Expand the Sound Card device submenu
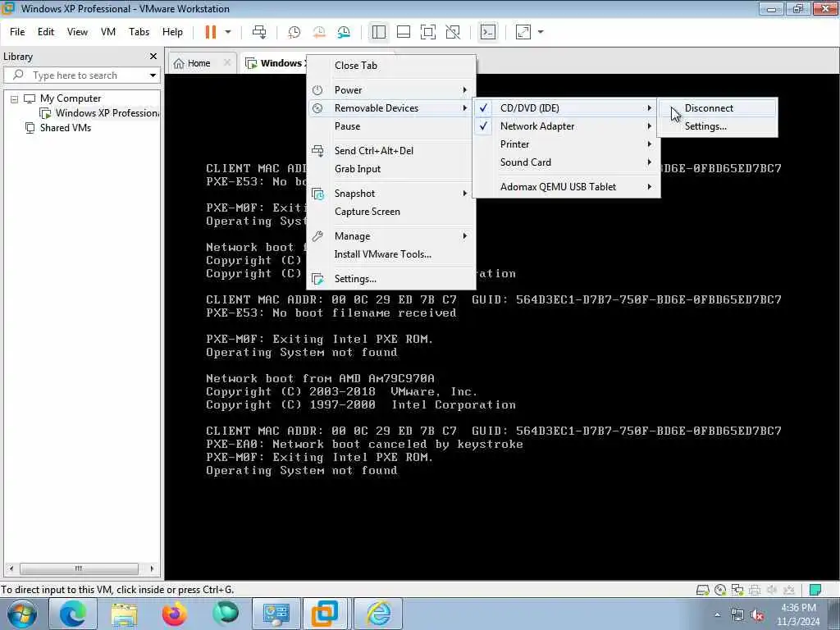Image resolution: width=840 pixels, height=630 pixels. click(566, 162)
